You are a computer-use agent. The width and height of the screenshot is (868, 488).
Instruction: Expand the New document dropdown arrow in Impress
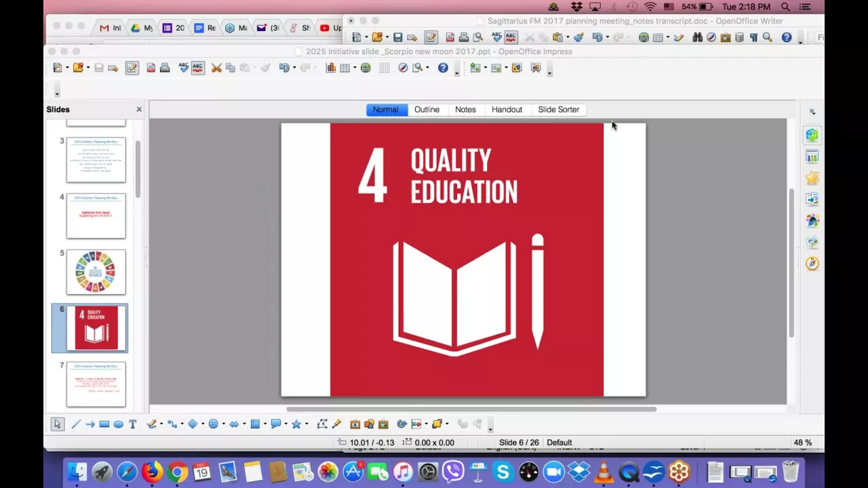pyautogui.click(x=67, y=68)
